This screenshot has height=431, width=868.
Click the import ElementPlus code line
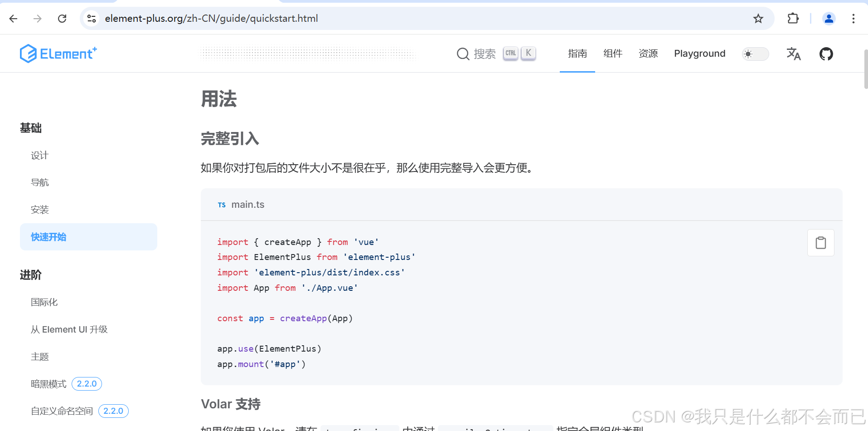[316, 257]
